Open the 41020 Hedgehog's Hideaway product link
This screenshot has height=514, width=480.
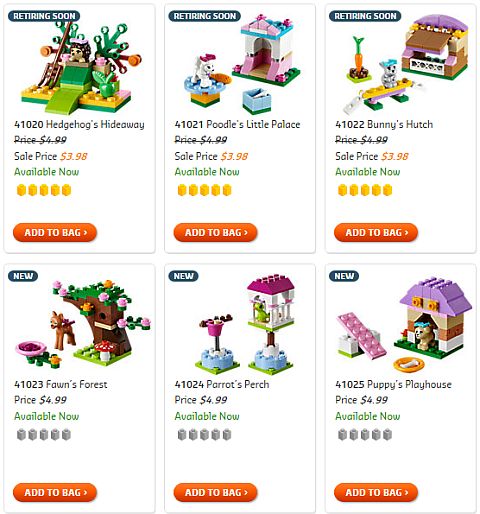coord(79,125)
